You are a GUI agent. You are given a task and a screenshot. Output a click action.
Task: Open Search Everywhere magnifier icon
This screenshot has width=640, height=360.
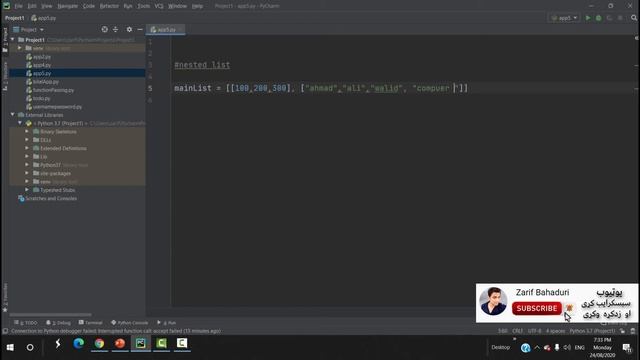(634, 18)
